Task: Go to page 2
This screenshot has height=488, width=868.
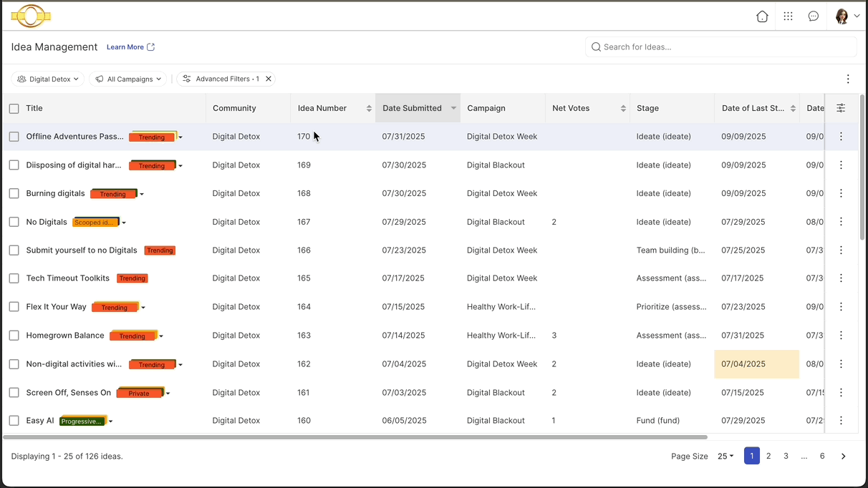Action: (768, 457)
